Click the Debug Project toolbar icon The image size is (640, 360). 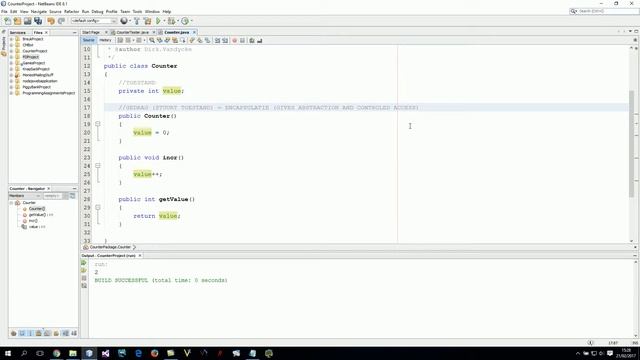[x=171, y=21]
